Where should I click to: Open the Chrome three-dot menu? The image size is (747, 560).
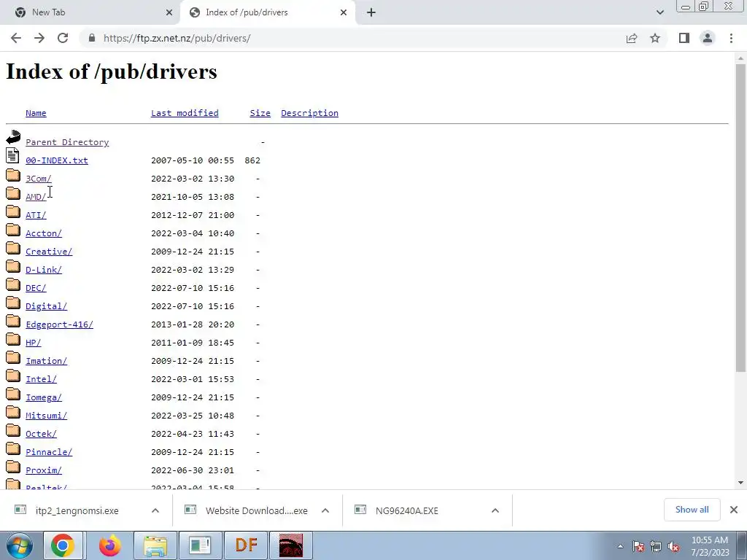[x=731, y=38]
